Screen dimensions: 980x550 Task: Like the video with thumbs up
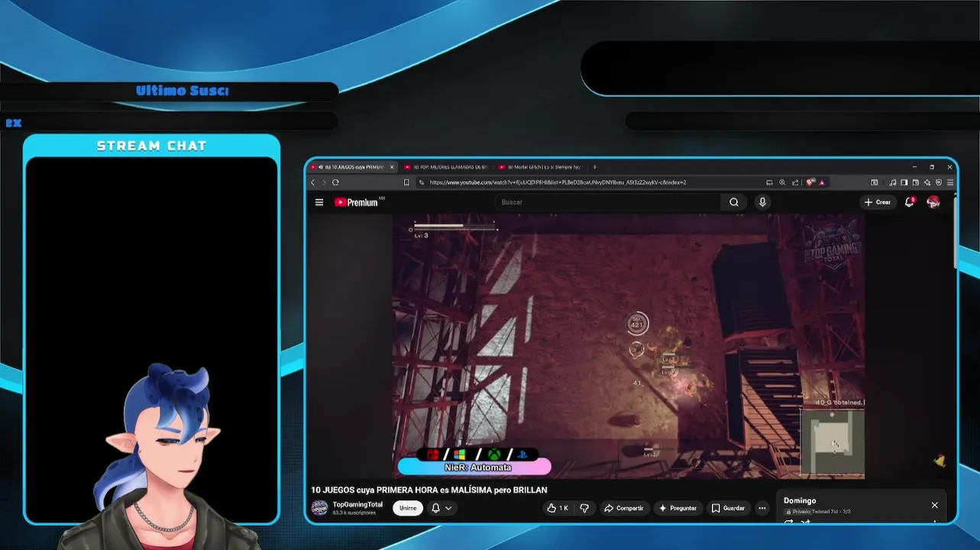tap(558, 508)
